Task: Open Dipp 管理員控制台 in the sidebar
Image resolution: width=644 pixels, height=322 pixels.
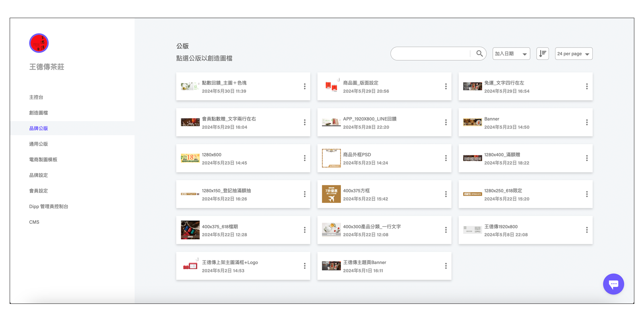Action: point(49,206)
